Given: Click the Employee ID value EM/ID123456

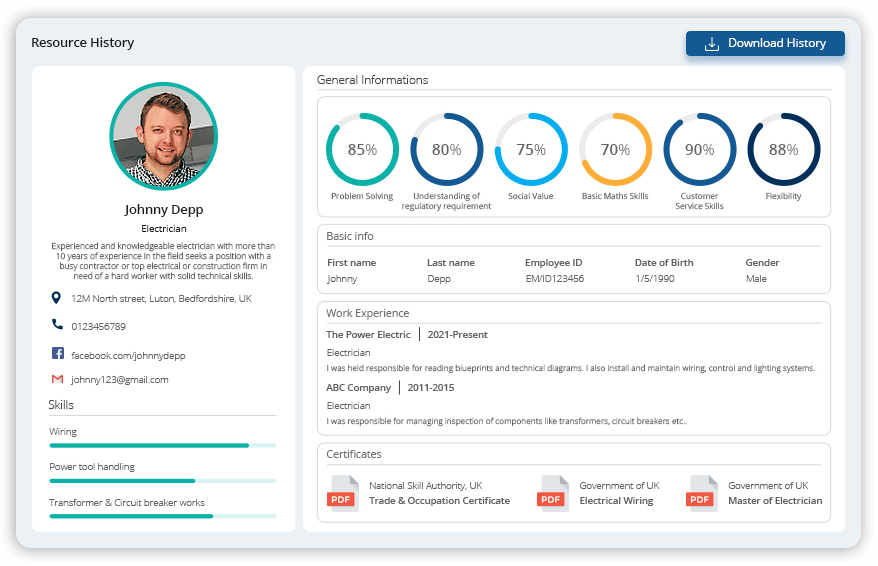Looking at the screenshot, I should [554, 279].
